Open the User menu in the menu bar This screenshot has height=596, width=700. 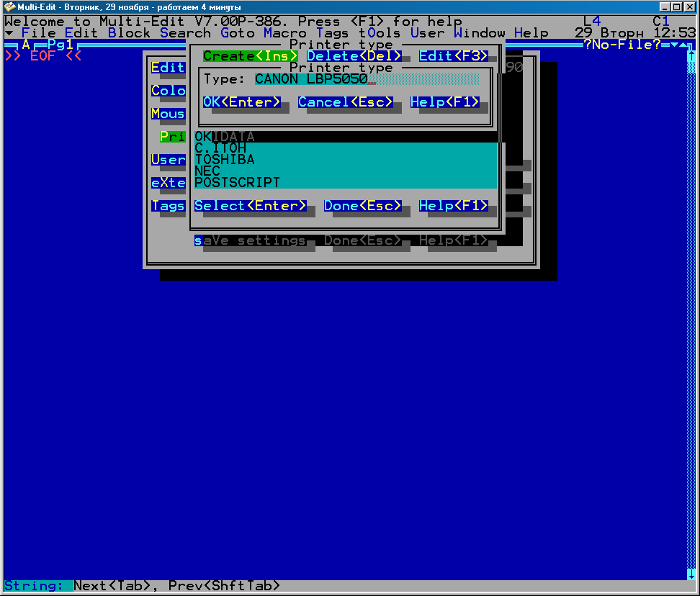tap(427, 33)
